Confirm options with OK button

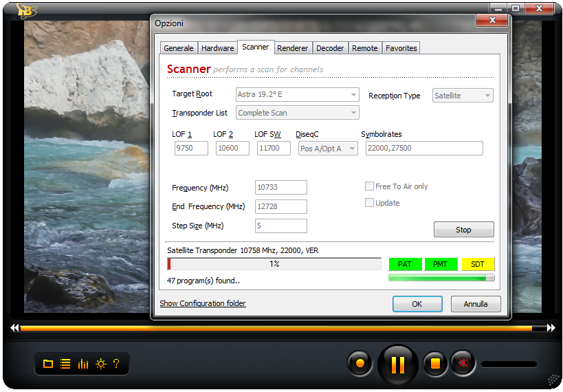click(x=417, y=304)
